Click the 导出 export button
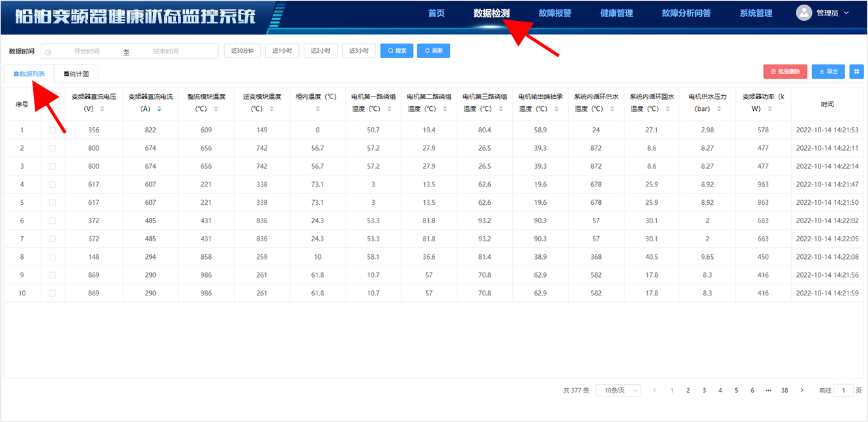Screen dimensions: 868x422 pyautogui.click(x=828, y=72)
